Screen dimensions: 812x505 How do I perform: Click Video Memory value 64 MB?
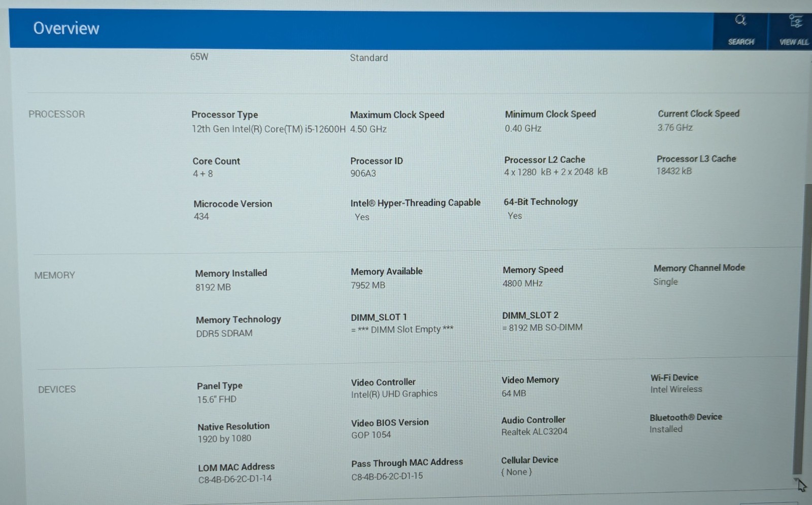tap(514, 393)
